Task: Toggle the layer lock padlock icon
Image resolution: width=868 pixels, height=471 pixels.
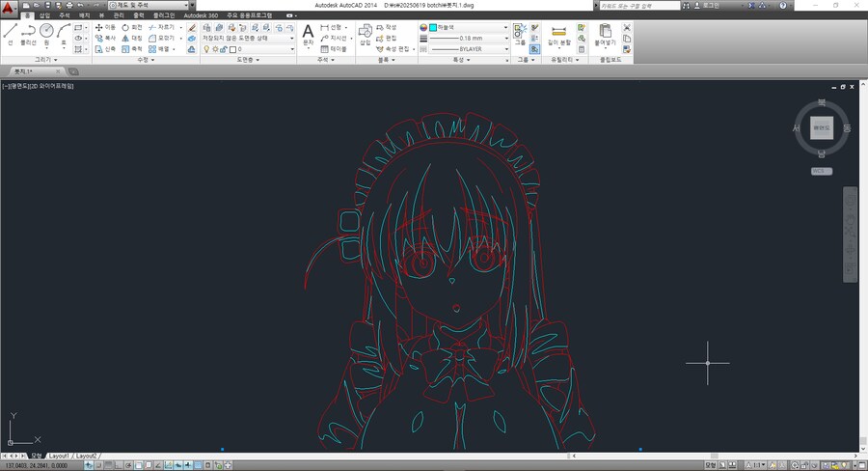Action: 222,48
